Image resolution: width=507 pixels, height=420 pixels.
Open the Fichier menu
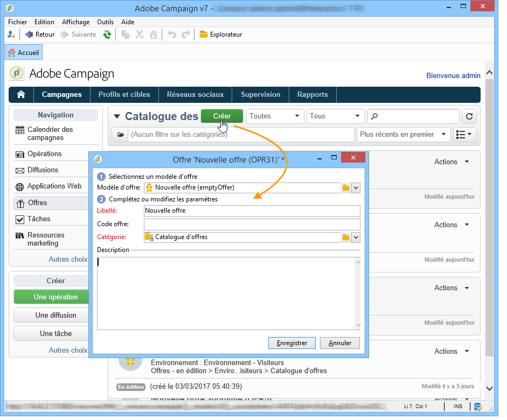[x=17, y=22]
